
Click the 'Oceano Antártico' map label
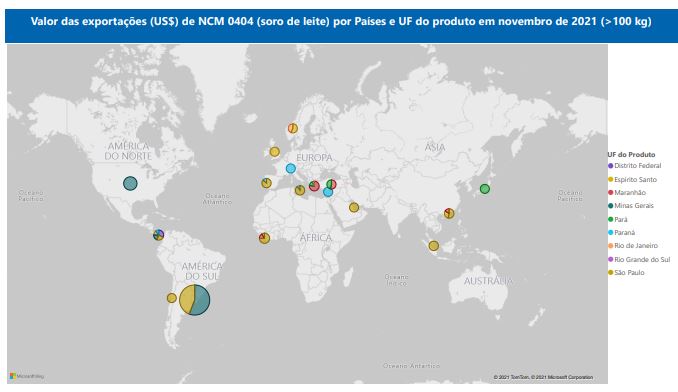pos(411,366)
